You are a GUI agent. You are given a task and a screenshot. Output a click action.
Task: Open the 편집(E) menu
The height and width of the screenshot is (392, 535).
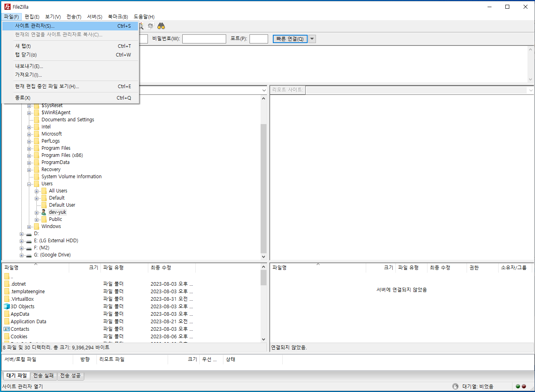coord(32,17)
